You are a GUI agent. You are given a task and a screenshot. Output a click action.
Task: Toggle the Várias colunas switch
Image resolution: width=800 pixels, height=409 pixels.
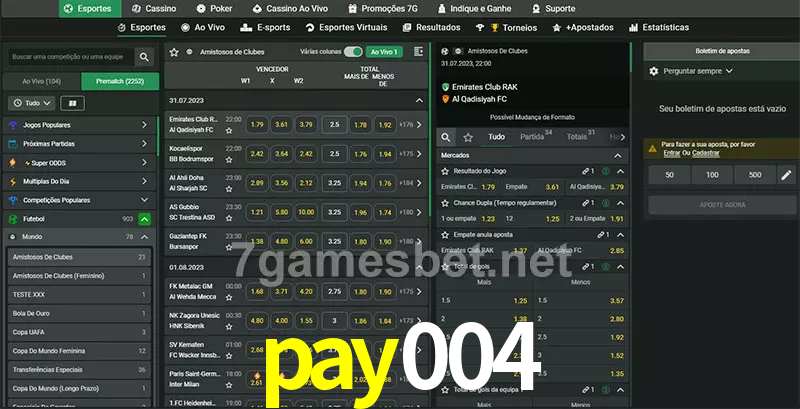[x=353, y=51]
